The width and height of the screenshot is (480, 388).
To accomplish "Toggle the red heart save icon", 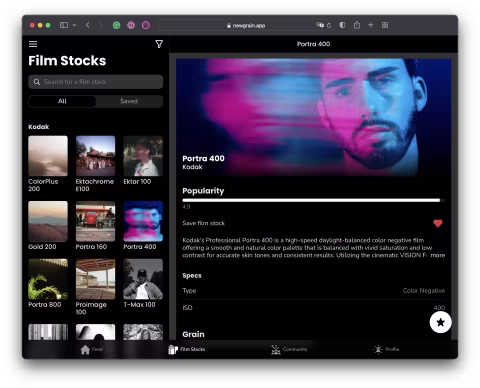I will coord(438,223).
